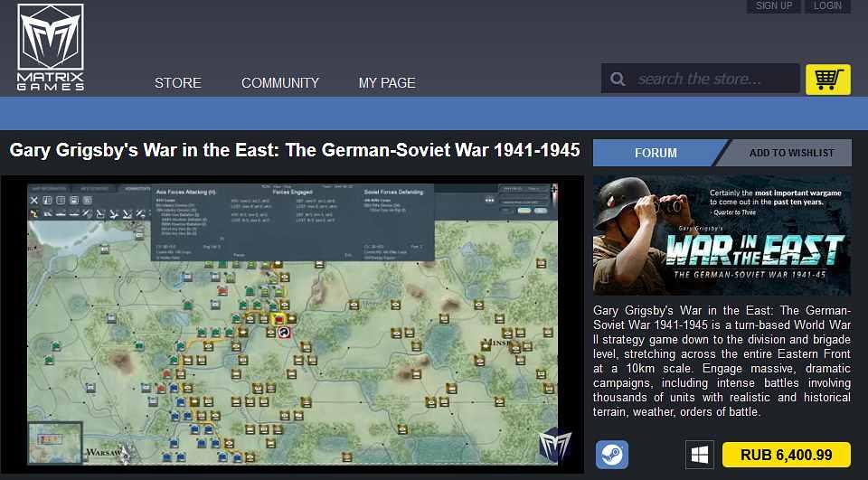Image resolution: width=868 pixels, height=480 pixels.
Task: Open the STORE menu
Action: point(178,83)
